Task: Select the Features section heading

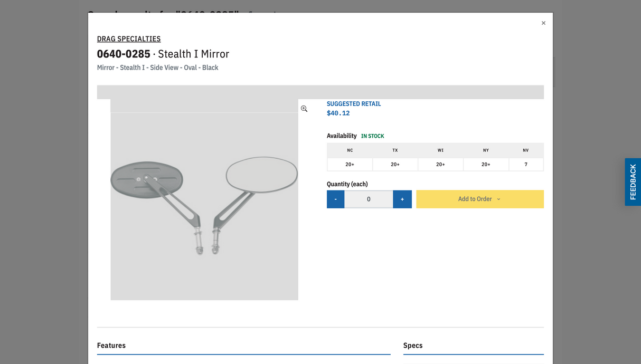Action: click(111, 346)
